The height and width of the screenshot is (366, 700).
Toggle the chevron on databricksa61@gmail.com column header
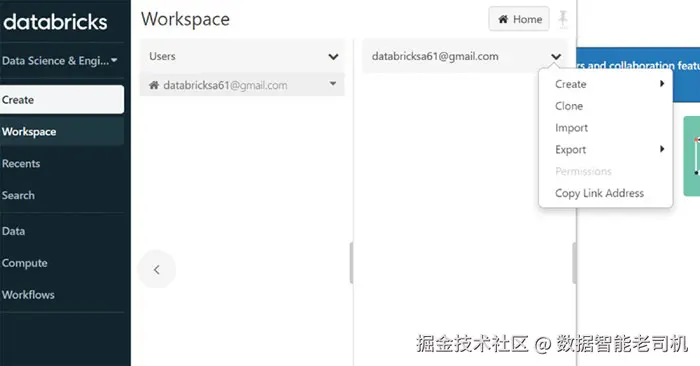(556, 57)
